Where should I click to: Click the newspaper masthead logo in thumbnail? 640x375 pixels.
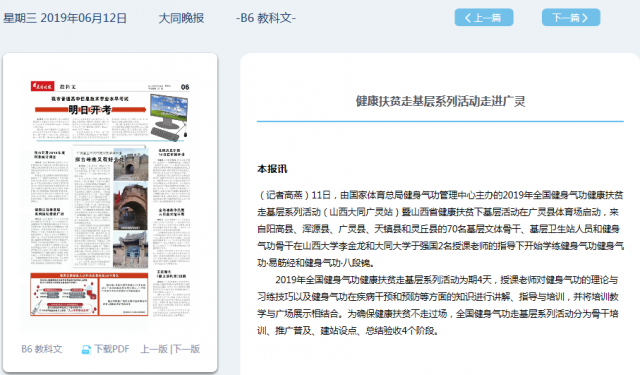coord(42,86)
